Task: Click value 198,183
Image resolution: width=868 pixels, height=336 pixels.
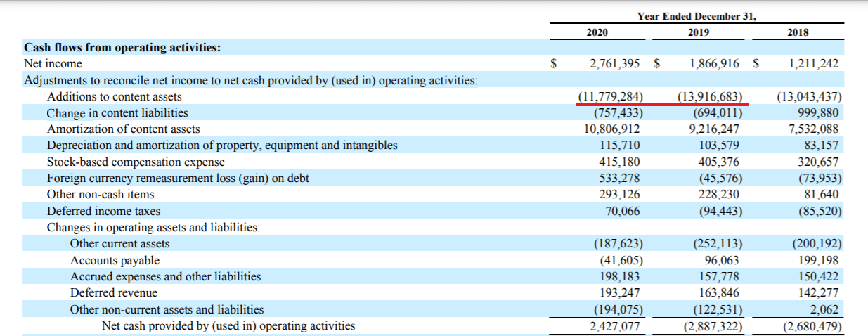Action: click(621, 277)
